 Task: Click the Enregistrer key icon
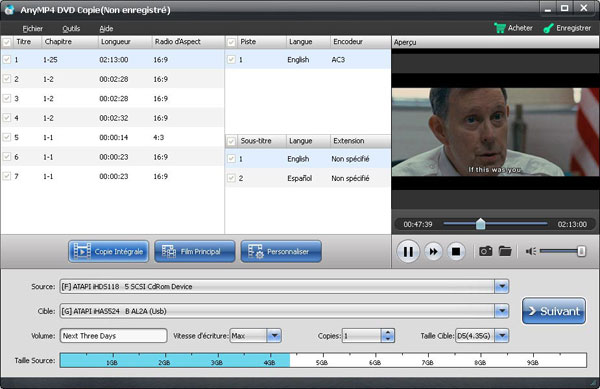(548, 28)
